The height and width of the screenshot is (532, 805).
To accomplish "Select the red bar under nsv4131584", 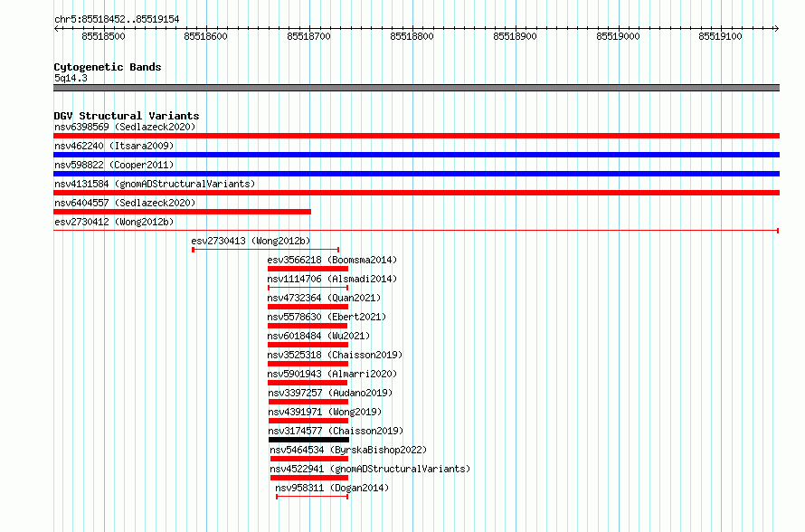I will (x=416, y=193).
